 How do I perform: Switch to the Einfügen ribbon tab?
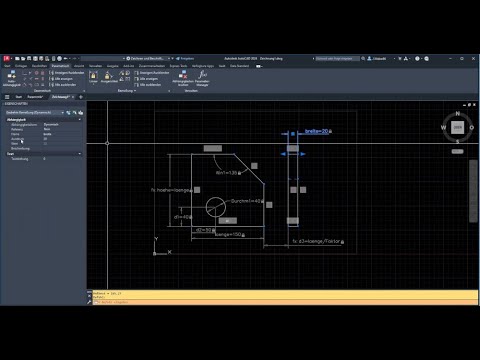21,66
